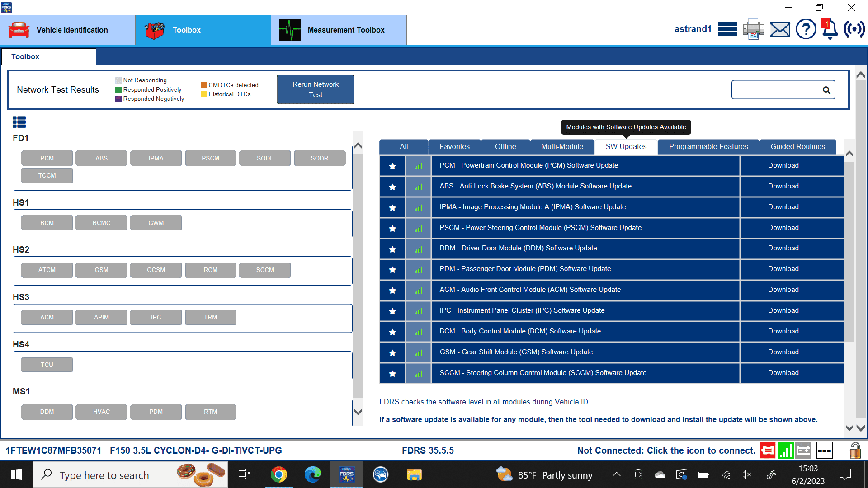Toggle favorite star for BCM software update
This screenshot has width=868, height=488.
pyautogui.click(x=392, y=332)
